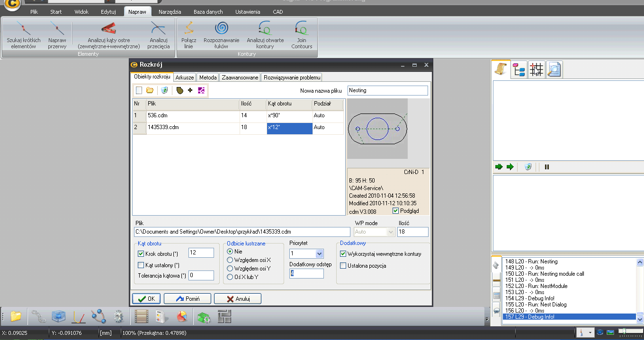This screenshot has height=340, width=644.
Task: Select Oś X lub Y radio button
Action: coord(230,277)
